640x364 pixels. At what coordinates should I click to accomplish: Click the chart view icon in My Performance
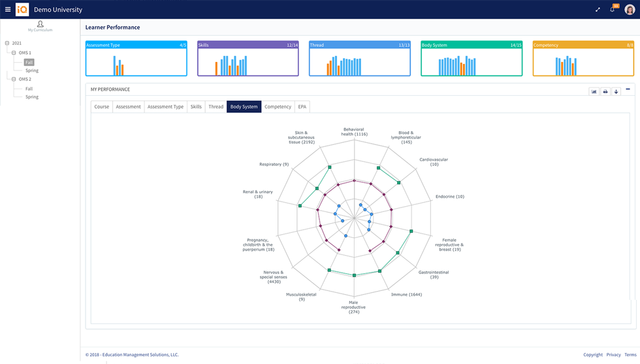point(594,92)
